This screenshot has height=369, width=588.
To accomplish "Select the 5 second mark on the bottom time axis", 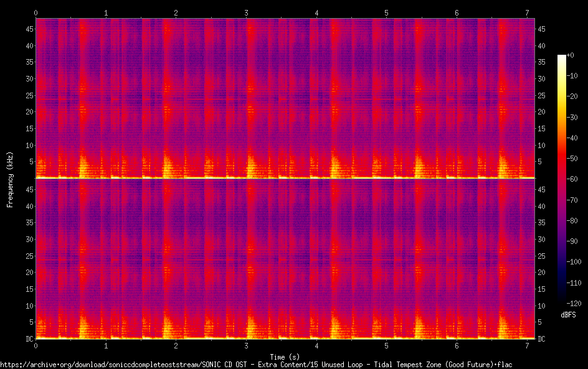I will point(387,345).
